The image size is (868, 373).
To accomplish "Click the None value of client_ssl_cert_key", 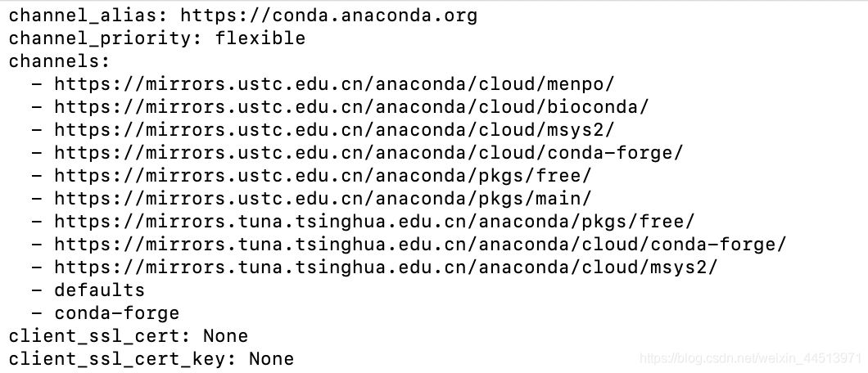I will [x=271, y=358].
